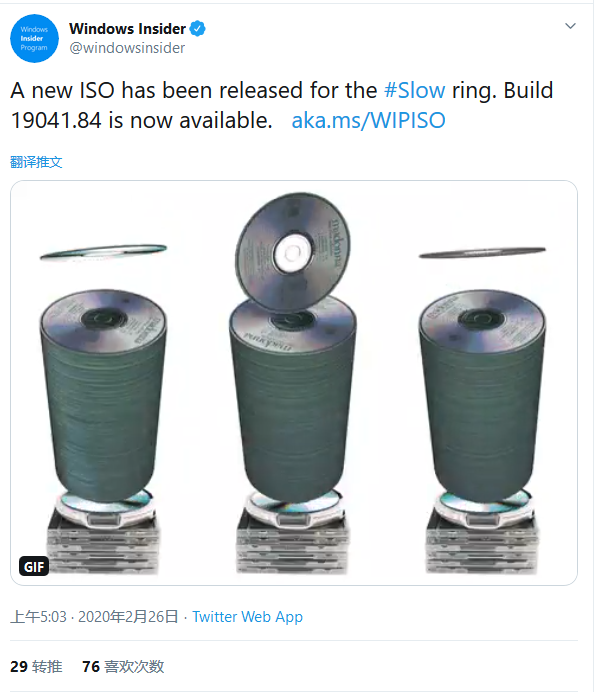View the 76 喜欢次数 likes list

[123, 666]
